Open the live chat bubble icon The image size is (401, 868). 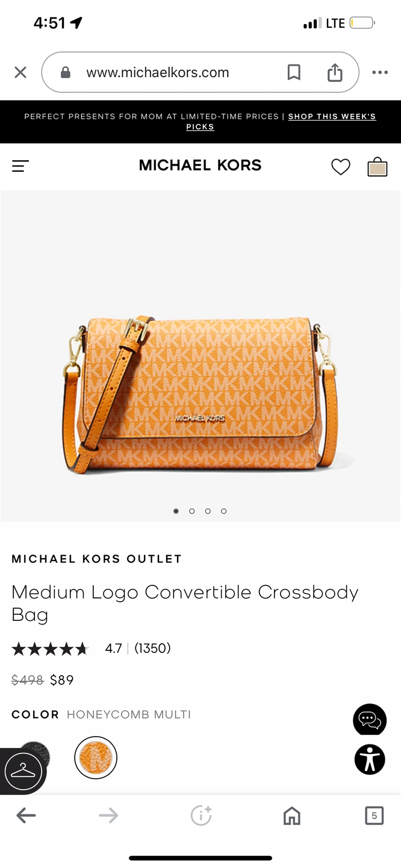click(x=370, y=719)
